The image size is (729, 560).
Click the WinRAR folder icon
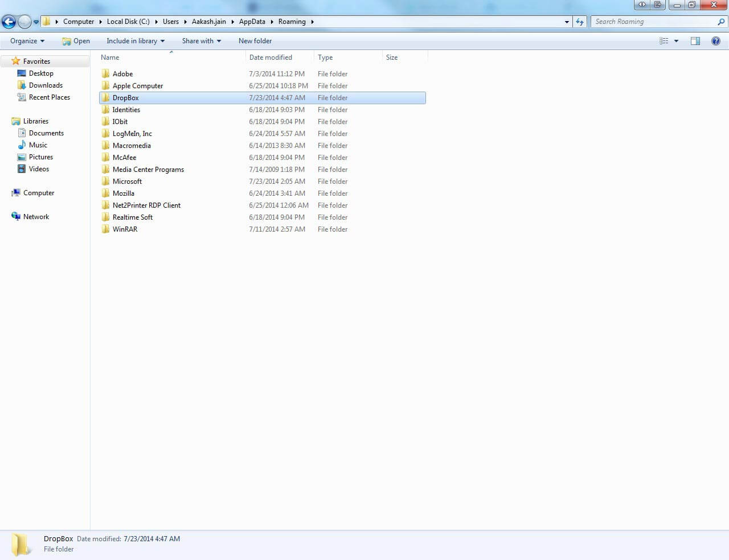tap(105, 229)
